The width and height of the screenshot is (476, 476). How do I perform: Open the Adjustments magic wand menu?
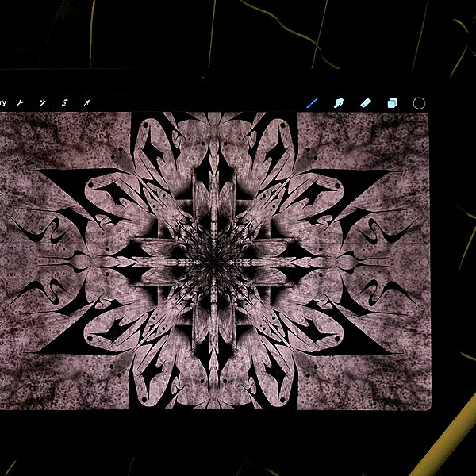pyautogui.click(x=43, y=102)
